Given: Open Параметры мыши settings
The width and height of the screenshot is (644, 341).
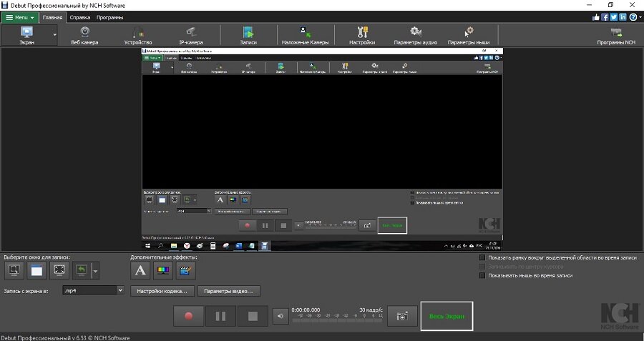Looking at the screenshot, I should 468,35.
